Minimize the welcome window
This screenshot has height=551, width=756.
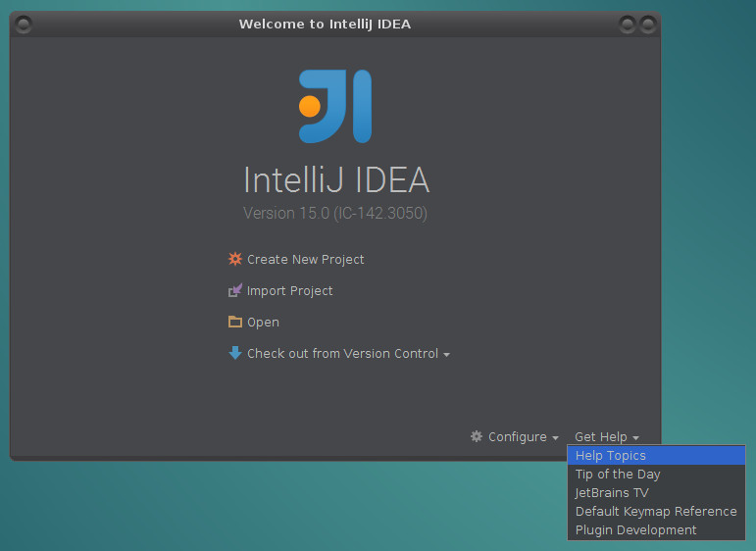(x=628, y=25)
